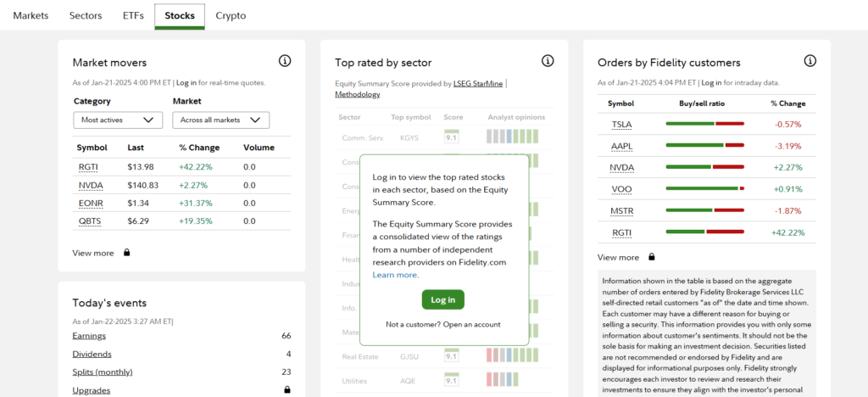Click the Splits (monthly) events link
Image resolution: width=868 pixels, height=397 pixels.
pyautogui.click(x=102, y=372)
